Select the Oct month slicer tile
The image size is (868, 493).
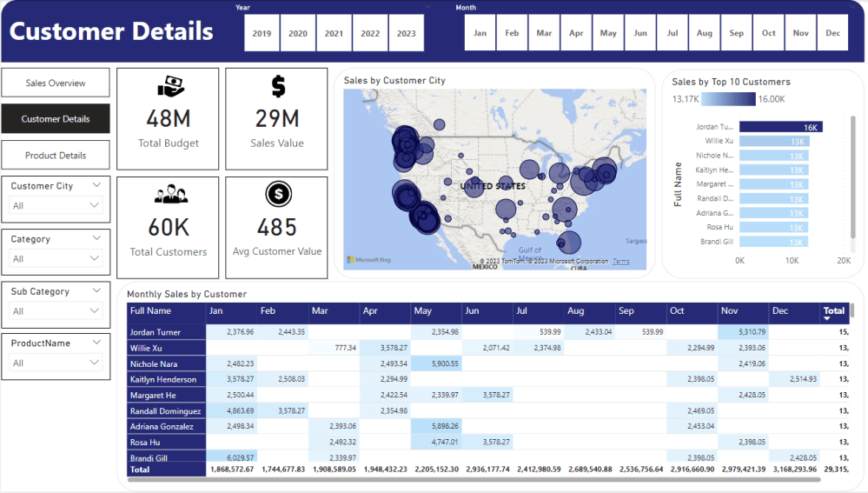(x=769, y=33)
